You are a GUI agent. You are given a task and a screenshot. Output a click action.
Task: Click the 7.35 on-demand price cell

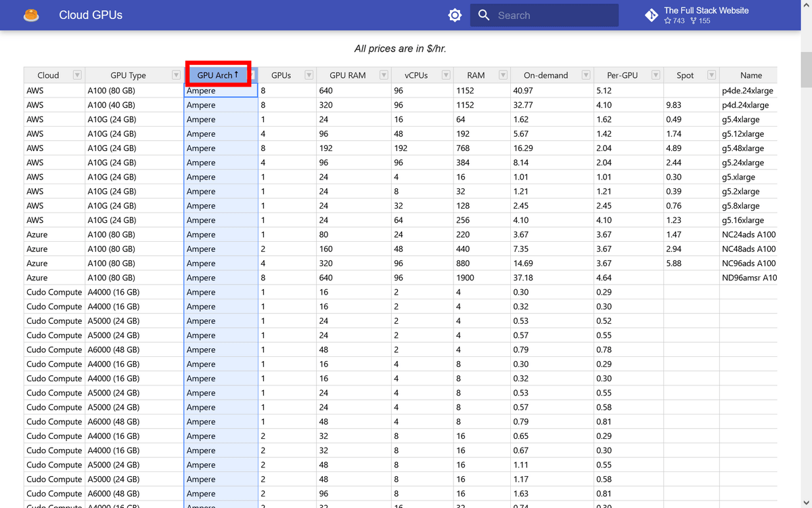[x=551, y=249]
